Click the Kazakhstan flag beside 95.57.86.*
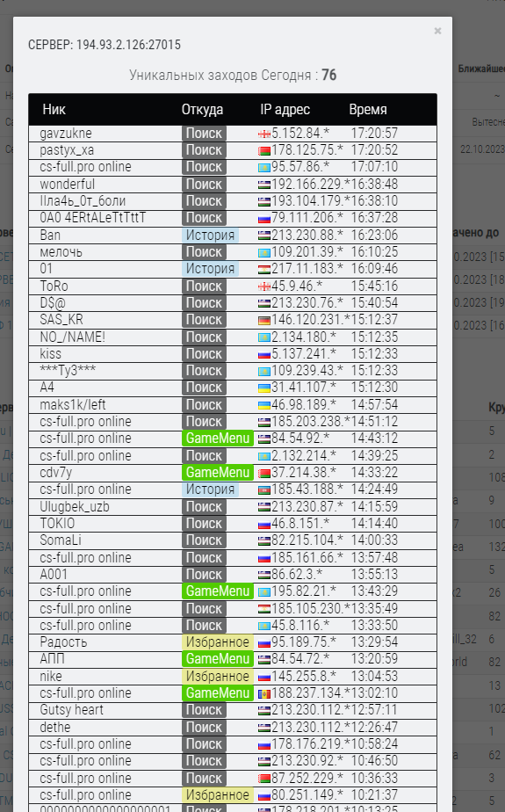This screenshot has height=812, width=505. (x=264, y=168)
